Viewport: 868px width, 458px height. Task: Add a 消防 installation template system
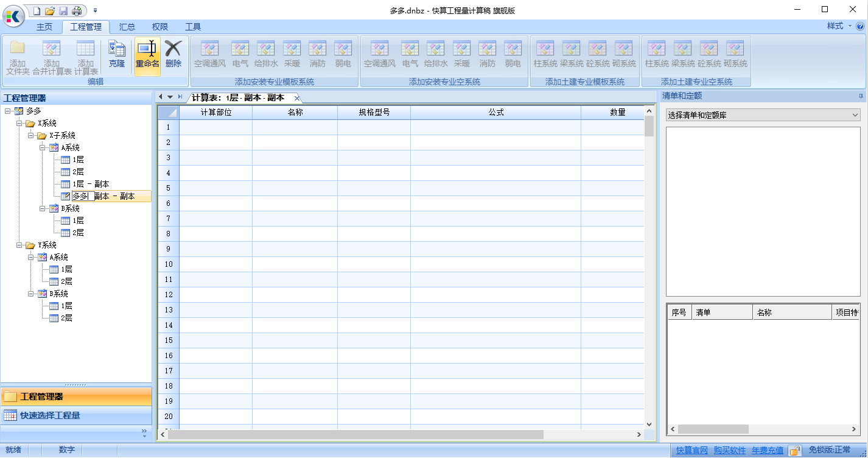(317, 55)
